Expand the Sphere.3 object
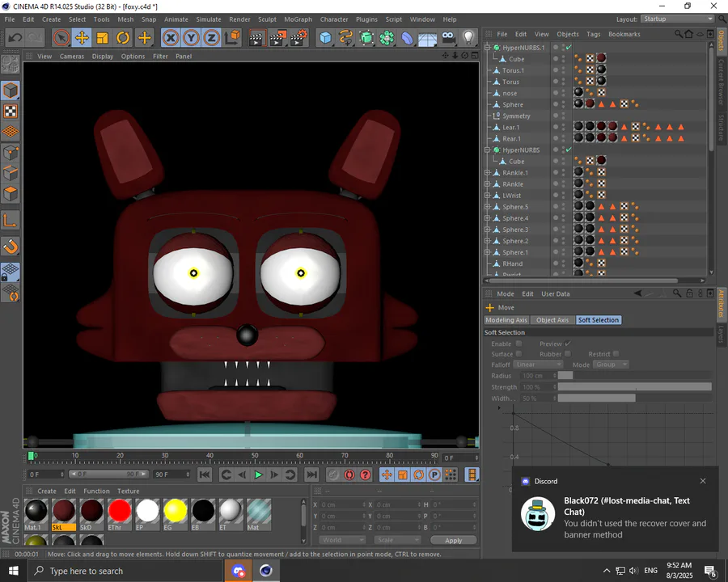The image size is (728, 582). point(487,230)
